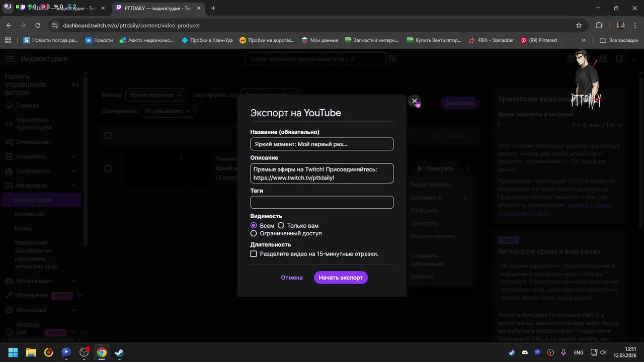Close the YouTube export dialog
Screen dimensions: 644x362
click(x=414, y=101)
